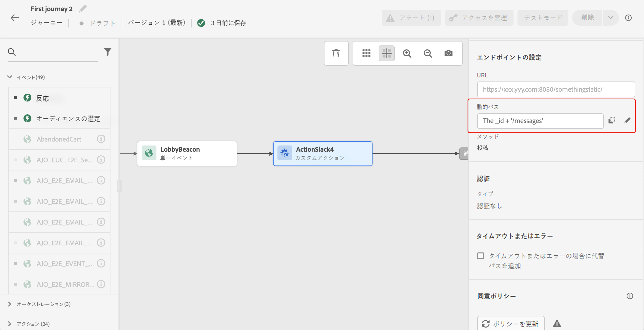Open dropdown arrow next to 削除 button

tap(610, 18)
